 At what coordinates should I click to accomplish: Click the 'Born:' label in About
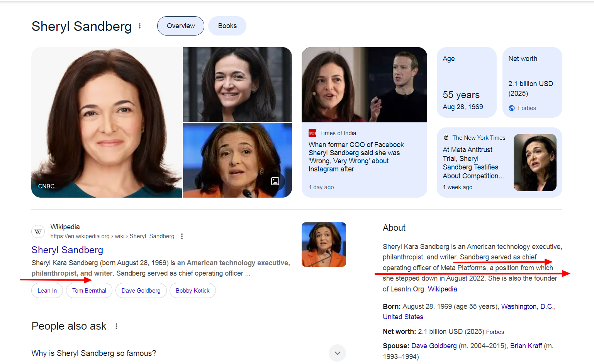pyautogui.click(x=392, y=306)
